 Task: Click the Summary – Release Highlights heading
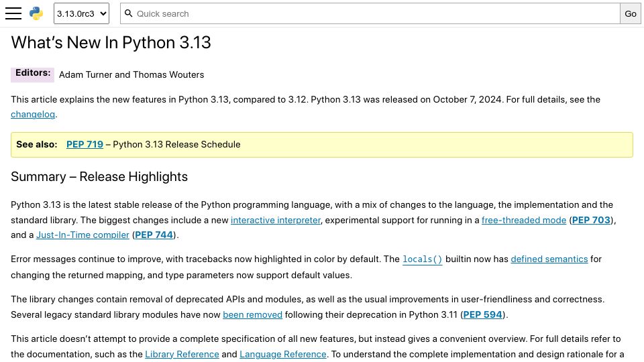click(x=99, y=177)
